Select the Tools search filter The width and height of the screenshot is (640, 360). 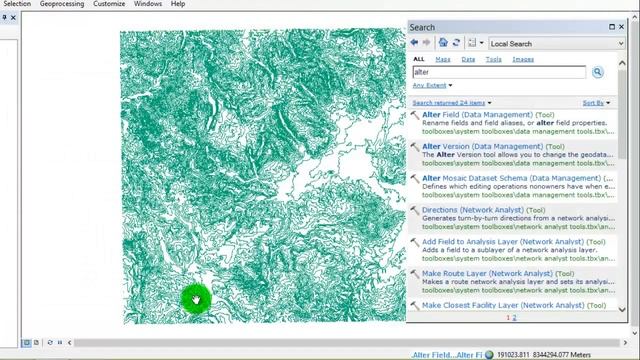[x=493, y=59]
